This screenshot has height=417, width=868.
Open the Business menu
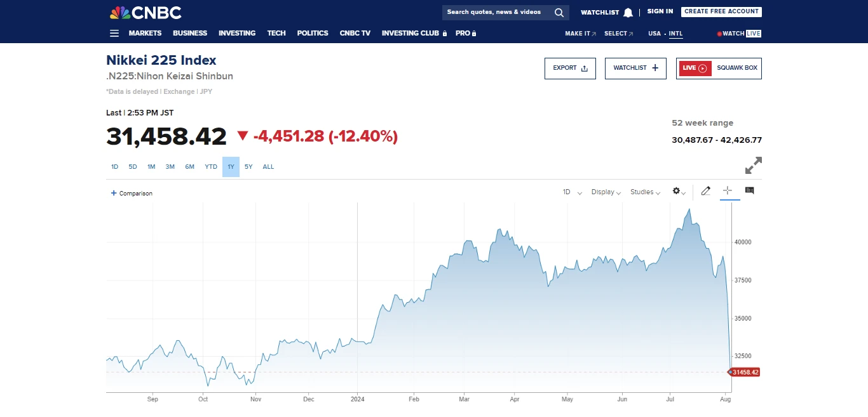pyautogui.click(x=190, y=33)
